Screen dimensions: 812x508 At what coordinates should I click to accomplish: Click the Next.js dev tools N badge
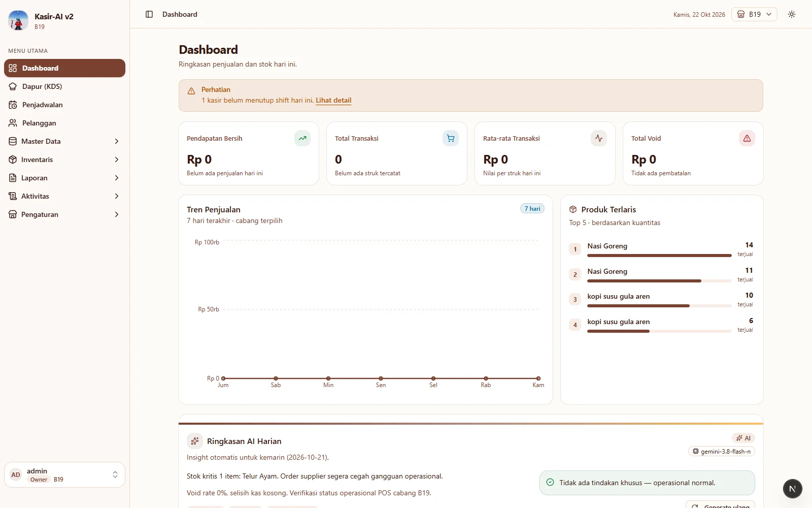(x=792, y=489)
